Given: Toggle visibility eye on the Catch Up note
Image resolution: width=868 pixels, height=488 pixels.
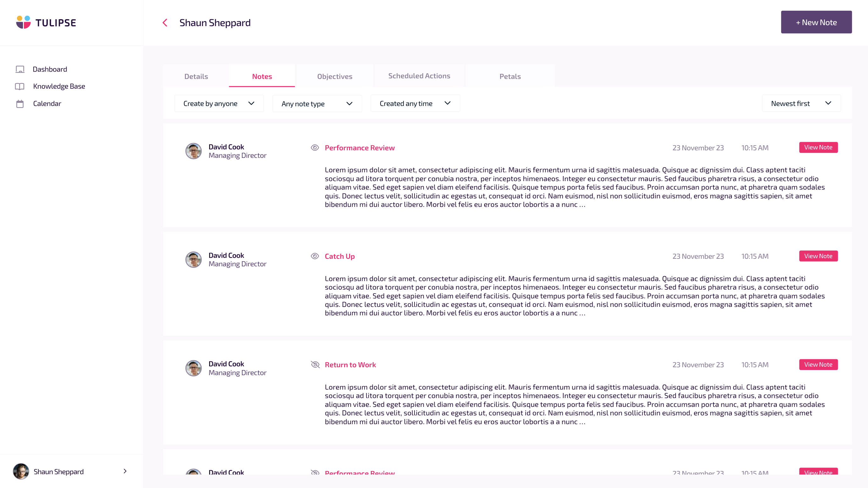Looking at the screenshot, I should coord(315,256).
